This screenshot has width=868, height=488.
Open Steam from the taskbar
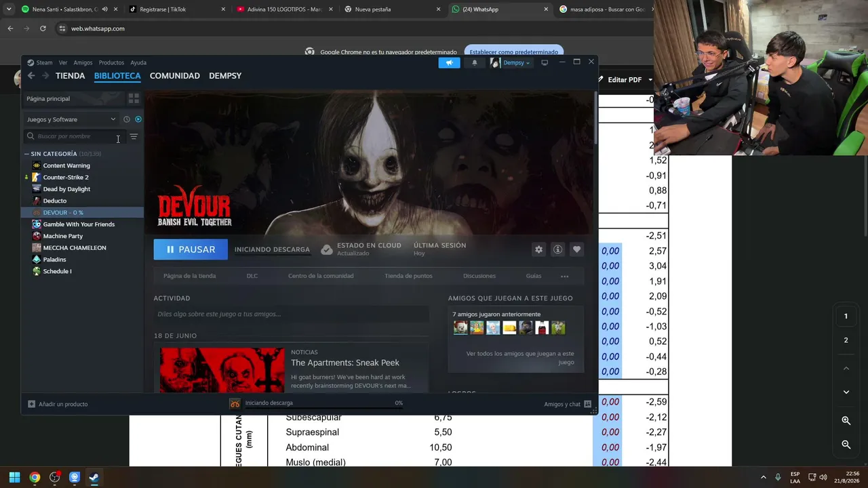coord(94,477)
